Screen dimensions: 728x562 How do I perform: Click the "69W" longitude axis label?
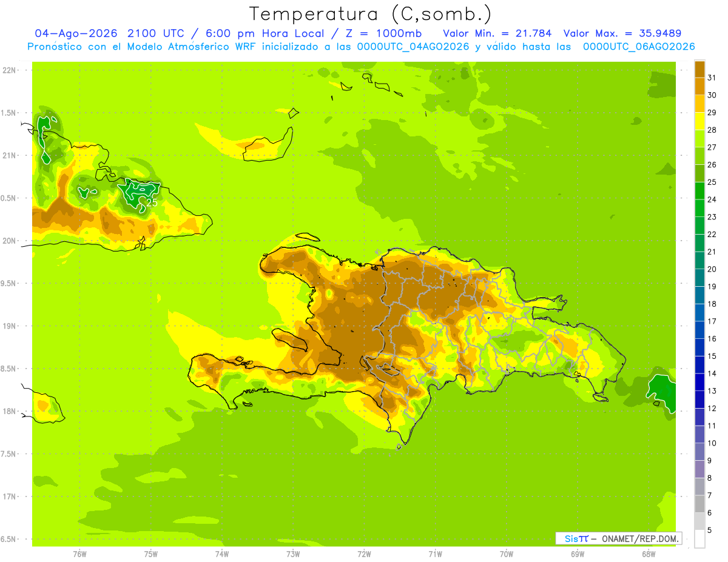pos(578,554)
